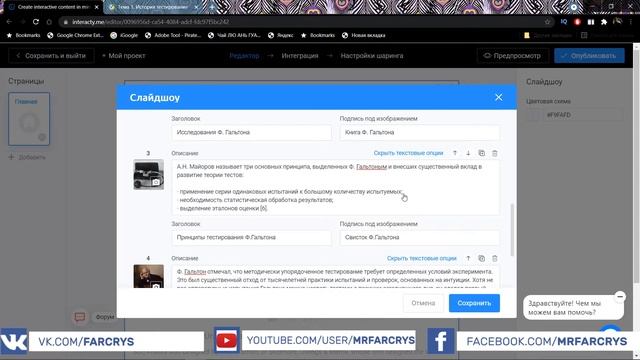Switch to the Интеграция step
Viewport: 640px width, 360px height.
click(300, 56)
